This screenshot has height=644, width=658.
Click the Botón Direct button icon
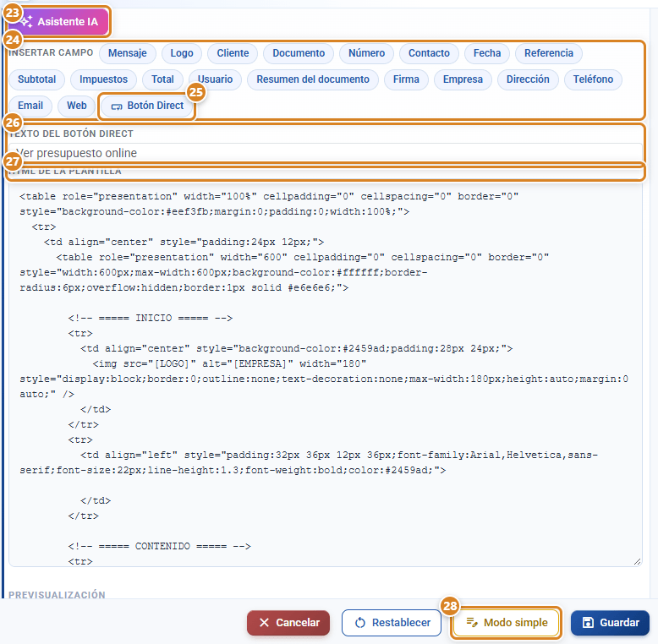116,106
